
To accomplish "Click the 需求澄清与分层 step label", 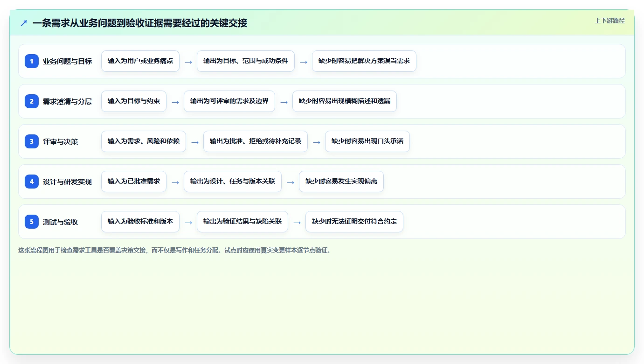I will [68, 101].
